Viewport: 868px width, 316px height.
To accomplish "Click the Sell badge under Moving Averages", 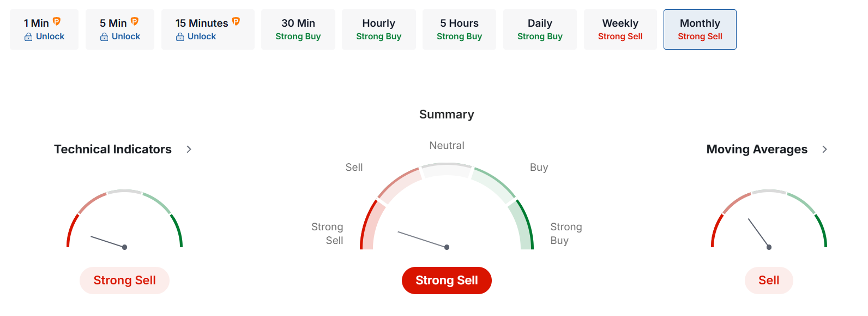I will pos(769,281).
